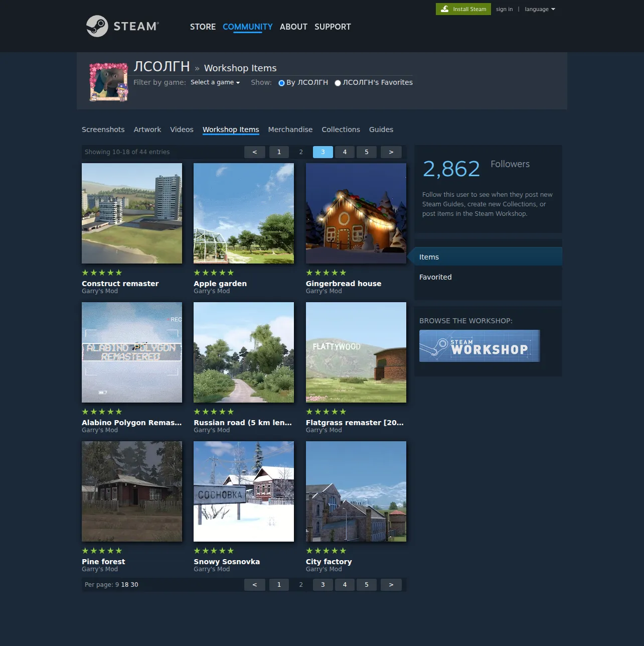The image size is (644, 646).
Task: Open the Snowy Sosnovka thumbnail
Action: click(244, 491)
